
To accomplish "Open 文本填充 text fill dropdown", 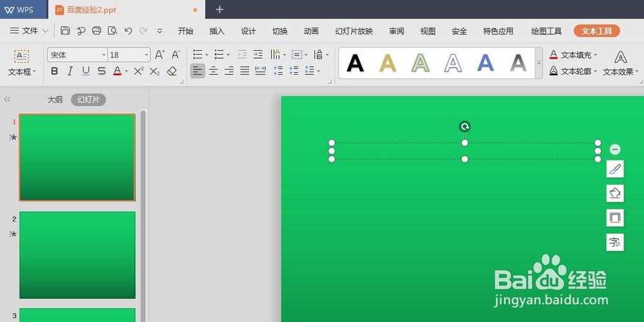I will (573, 55).
